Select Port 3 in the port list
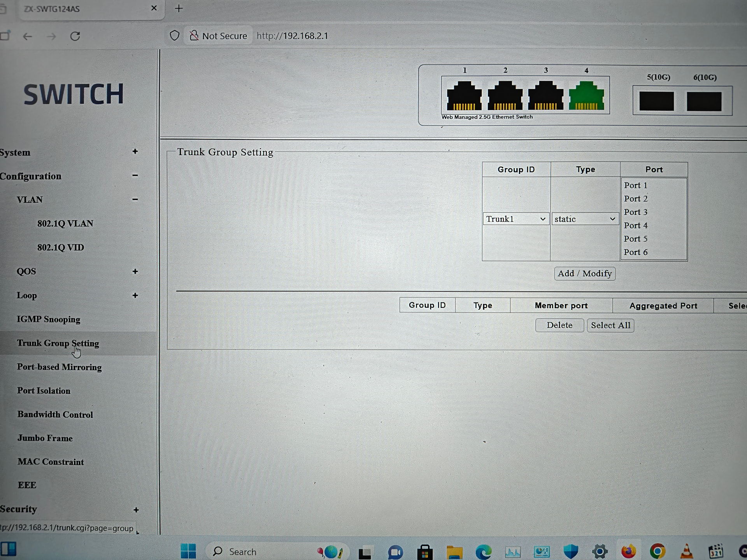Viewport: 747px width, 560px height. [x=635, y=212]
